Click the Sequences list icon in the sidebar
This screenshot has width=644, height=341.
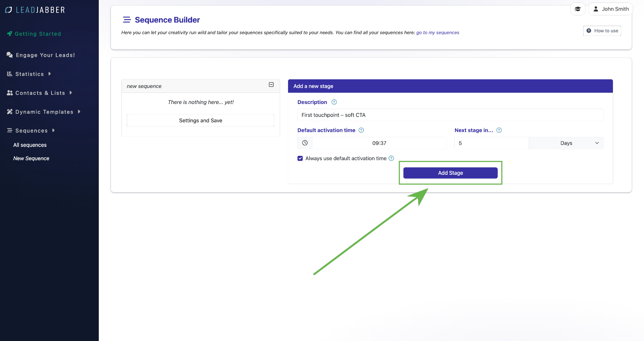pos(10,130)
